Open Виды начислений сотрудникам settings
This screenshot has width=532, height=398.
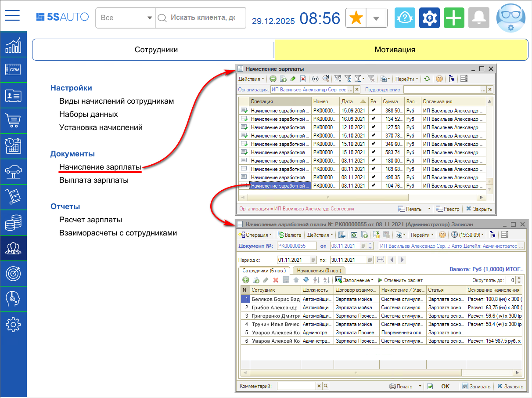click(x=116, y=101)
